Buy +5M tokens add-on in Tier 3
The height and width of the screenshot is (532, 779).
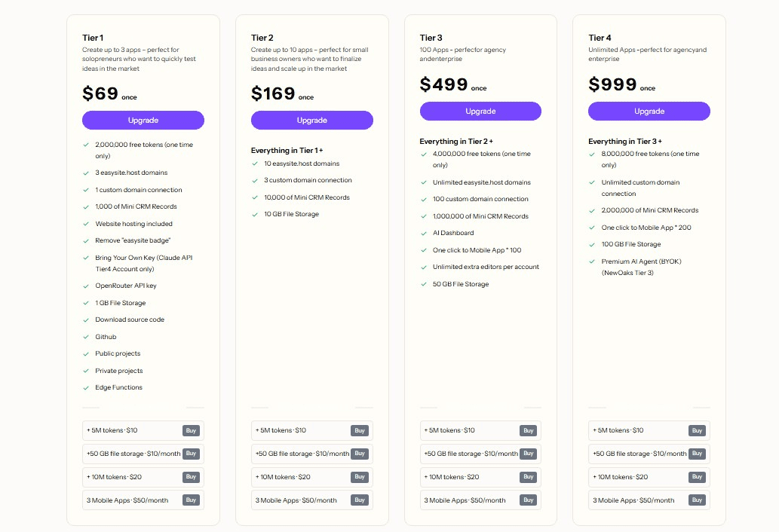pyautogui.click(x=528, y=431)
